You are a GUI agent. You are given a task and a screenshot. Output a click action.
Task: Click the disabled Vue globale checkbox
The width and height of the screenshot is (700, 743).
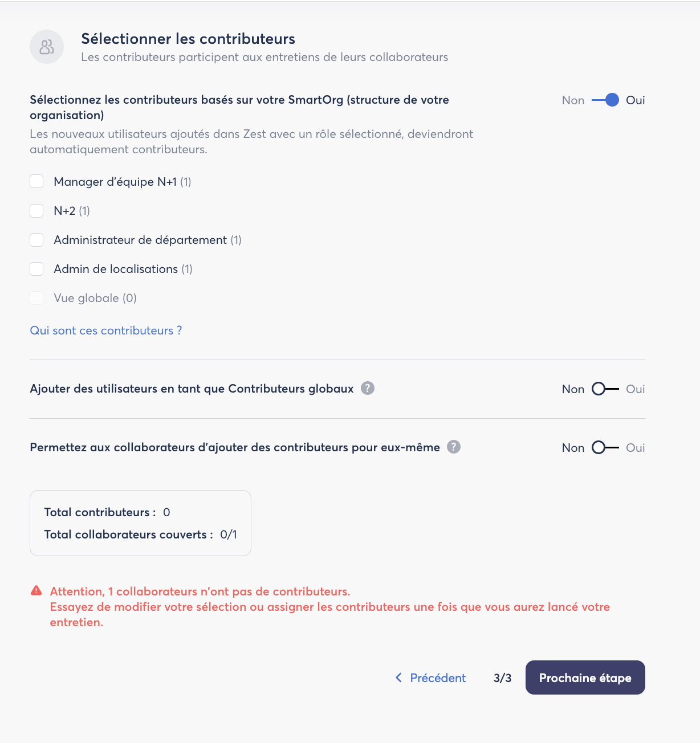[x=36, y=298]
